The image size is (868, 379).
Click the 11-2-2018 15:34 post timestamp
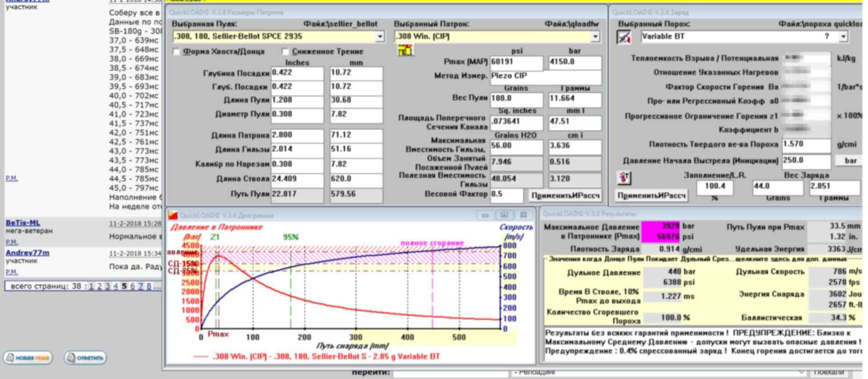135,254
